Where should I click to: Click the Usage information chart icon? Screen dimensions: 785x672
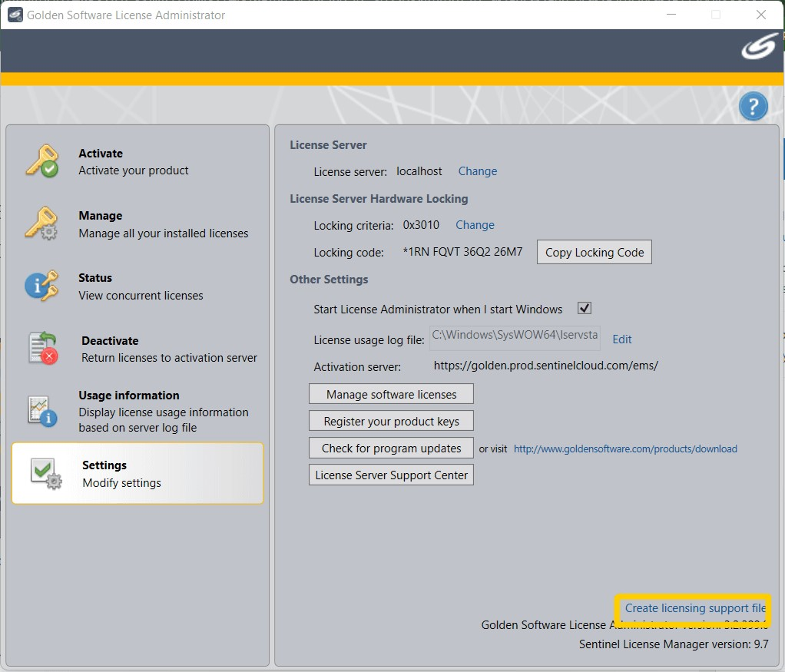click(x=42, y=411)
